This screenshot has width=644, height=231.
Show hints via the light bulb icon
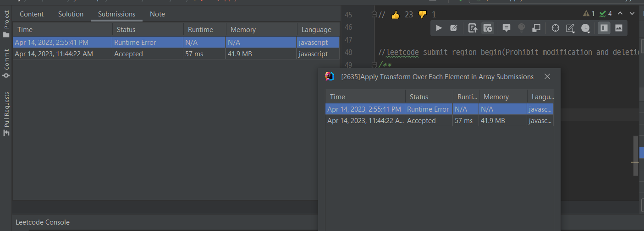coord(521,28)
